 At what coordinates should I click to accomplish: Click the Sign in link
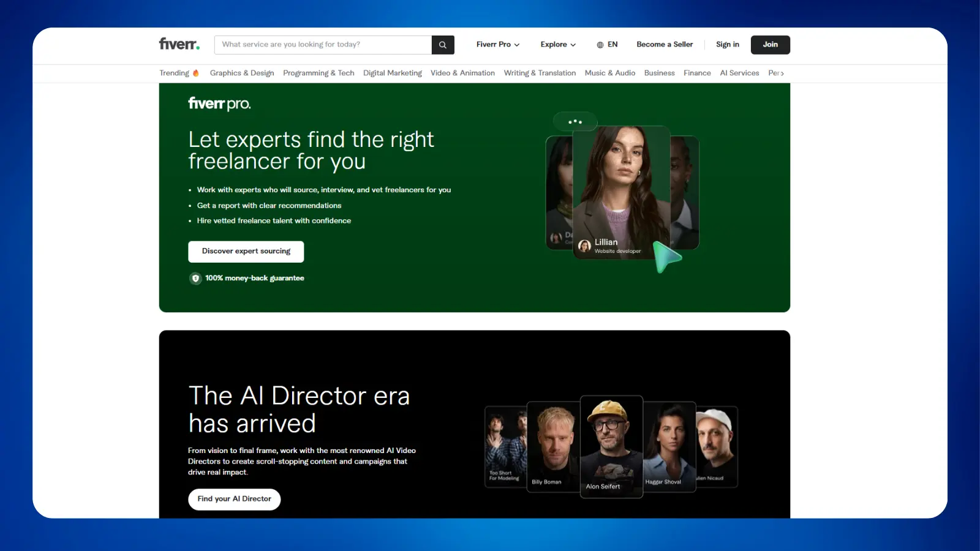click(728, 45)
